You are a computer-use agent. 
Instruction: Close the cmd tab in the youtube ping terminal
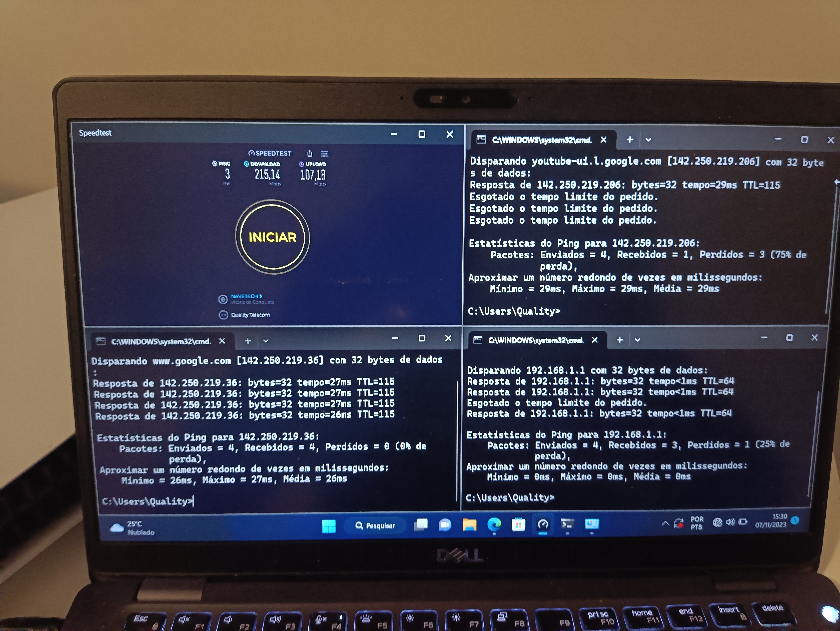[x=603, y=140]
